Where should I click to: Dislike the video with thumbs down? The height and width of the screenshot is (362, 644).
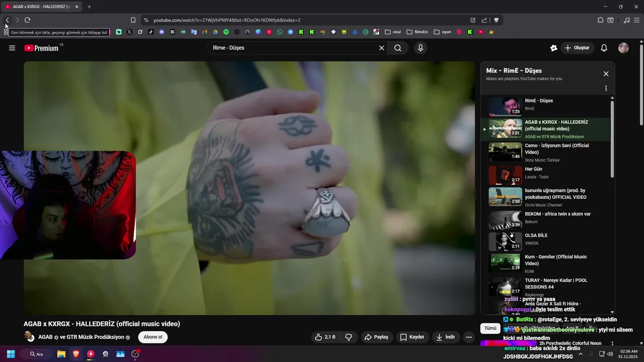pyautogui.click(x=349, y=337)
